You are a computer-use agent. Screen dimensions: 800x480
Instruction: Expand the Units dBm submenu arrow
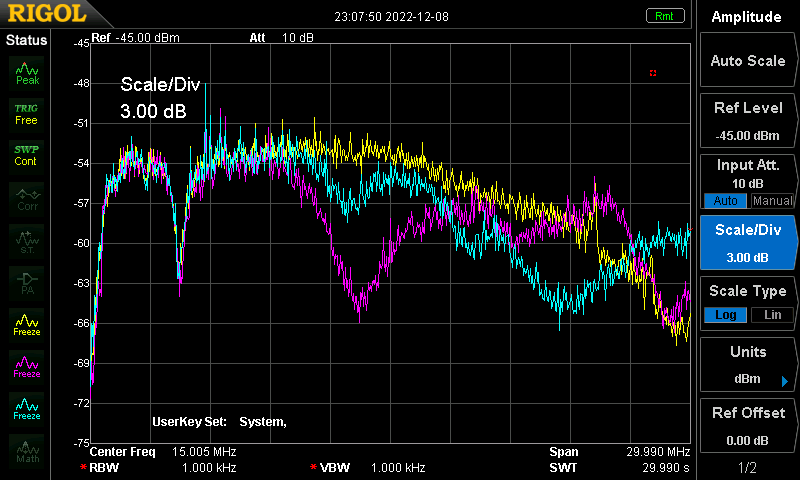coord(785,381)
